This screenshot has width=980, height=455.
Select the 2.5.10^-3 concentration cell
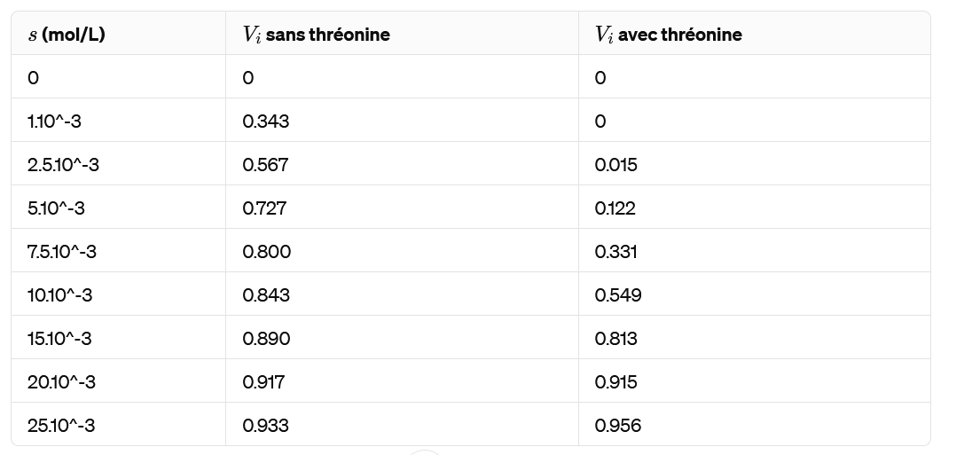pyautogui.click(x=64, y=165)
